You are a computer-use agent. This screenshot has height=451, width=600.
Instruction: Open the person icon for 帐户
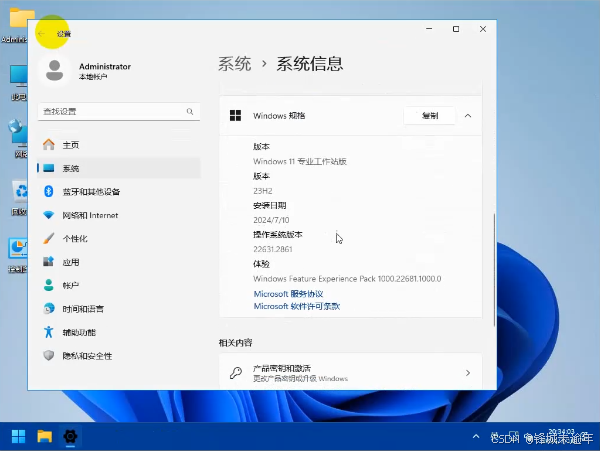(49, 285)
